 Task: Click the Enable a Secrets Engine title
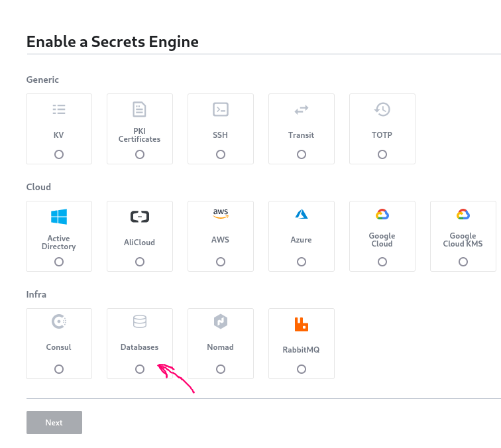click(x=113, y=42)
